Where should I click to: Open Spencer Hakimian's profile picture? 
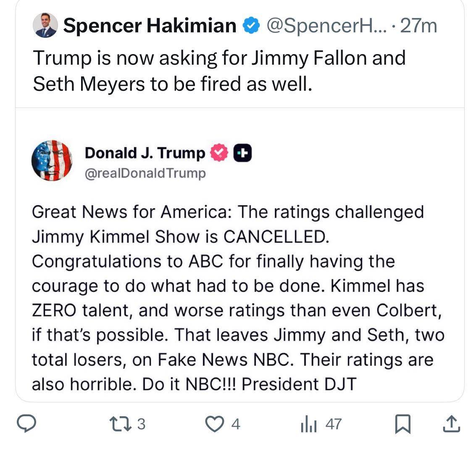tap(46, 25)
